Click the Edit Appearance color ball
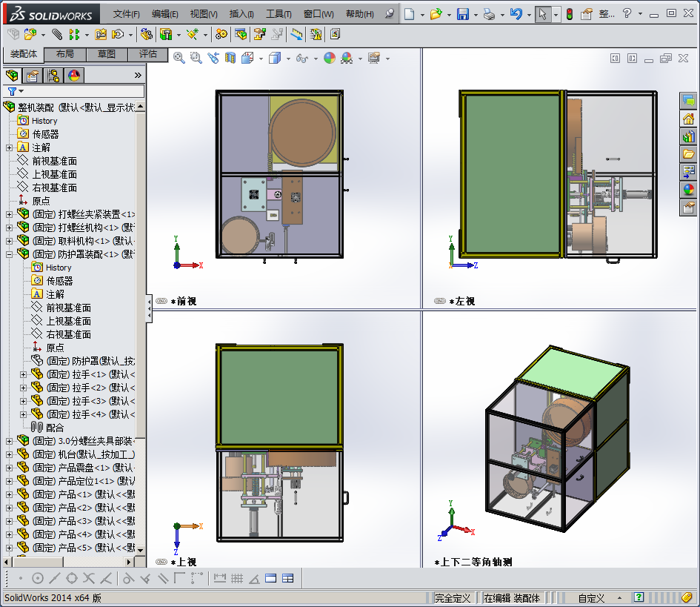This screenshot has width=700, height=607. [330, 58]
